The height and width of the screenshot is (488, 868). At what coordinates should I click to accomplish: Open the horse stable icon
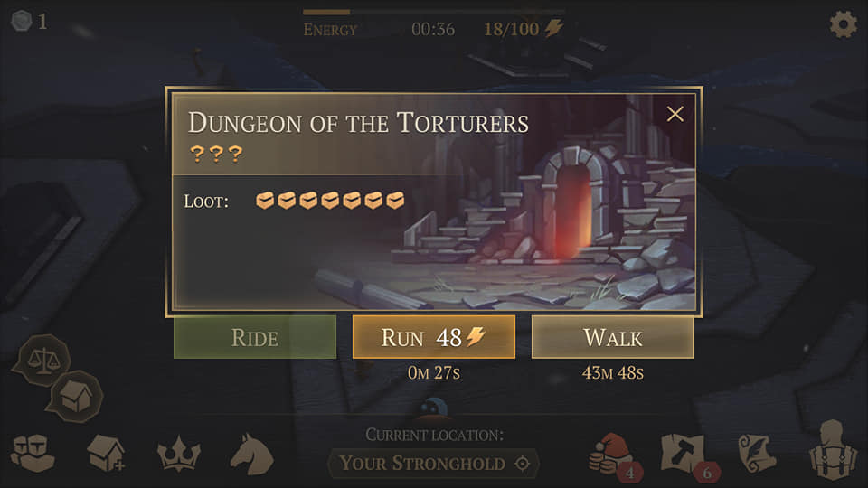252,455
